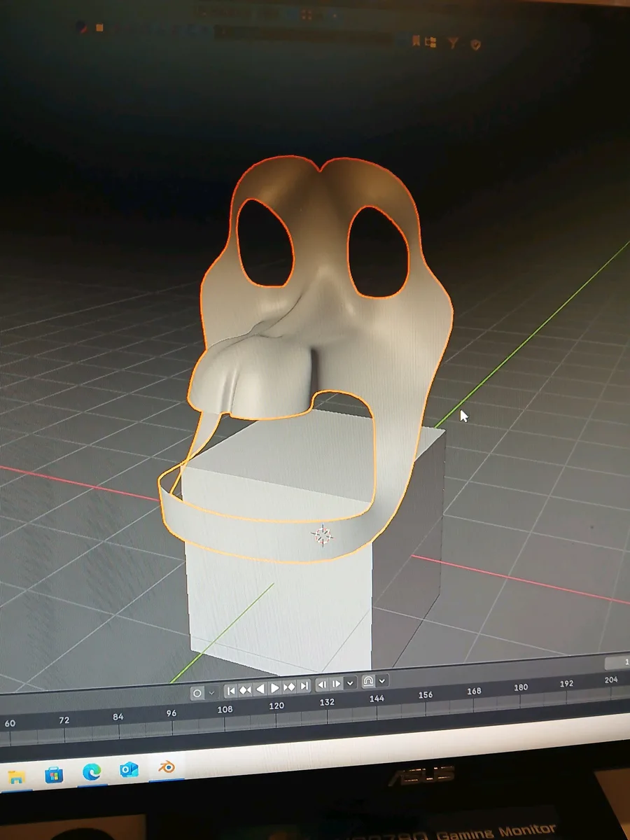Open Microsoft Store from the taskbar
Image resolution: width=630 pixels, height=840 pixels.
[x=54, y=774]
